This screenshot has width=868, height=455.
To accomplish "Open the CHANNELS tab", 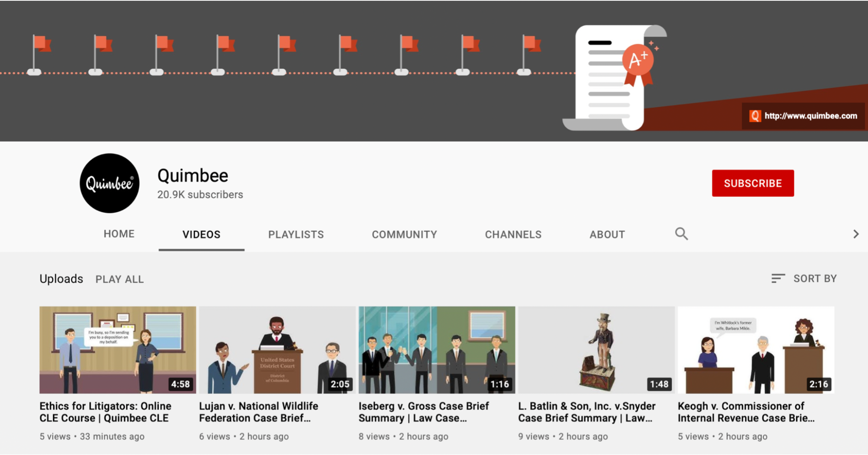I will (x=513, y=234).
